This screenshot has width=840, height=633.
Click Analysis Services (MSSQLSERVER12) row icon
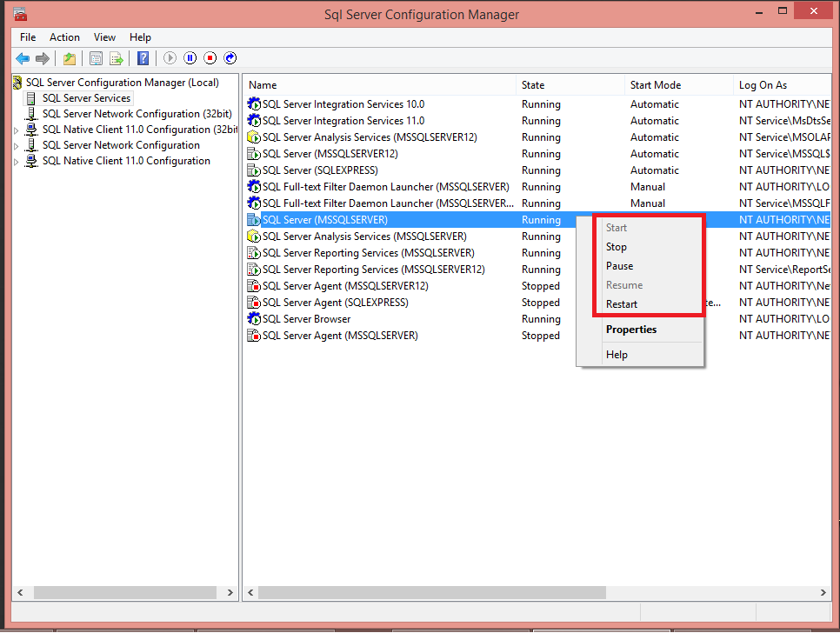254,137
